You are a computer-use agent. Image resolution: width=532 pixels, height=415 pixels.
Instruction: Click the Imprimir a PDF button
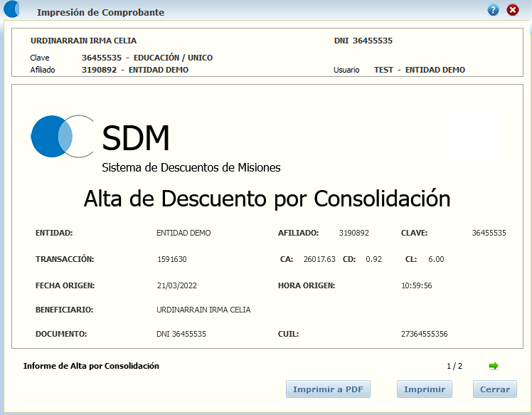click(328, 389)
